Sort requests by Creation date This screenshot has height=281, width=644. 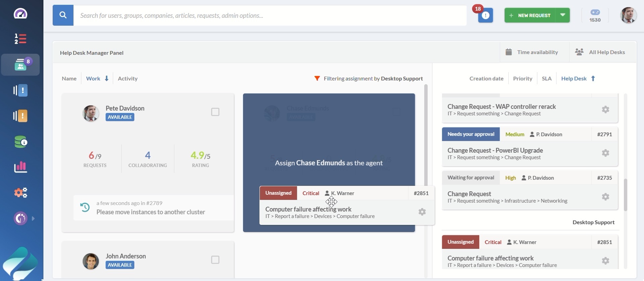(x=486, y=78)
